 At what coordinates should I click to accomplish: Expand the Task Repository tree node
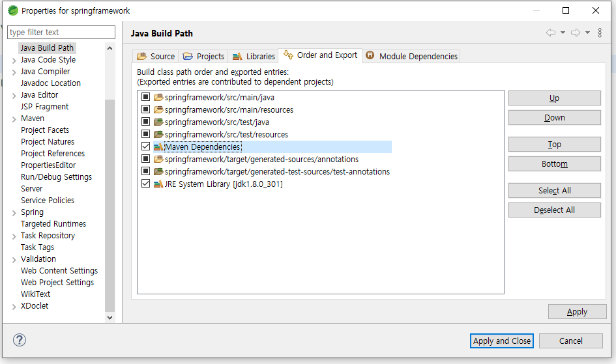point(14,236)
